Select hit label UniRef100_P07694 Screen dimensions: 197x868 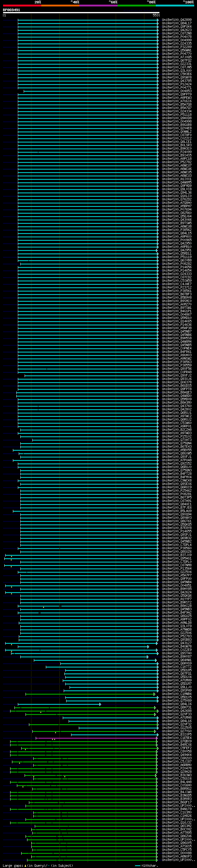(177, 210)
